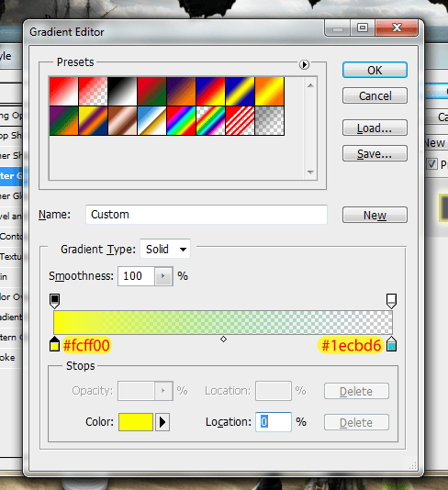Click the yellow Color swatch

click(136, 422)
